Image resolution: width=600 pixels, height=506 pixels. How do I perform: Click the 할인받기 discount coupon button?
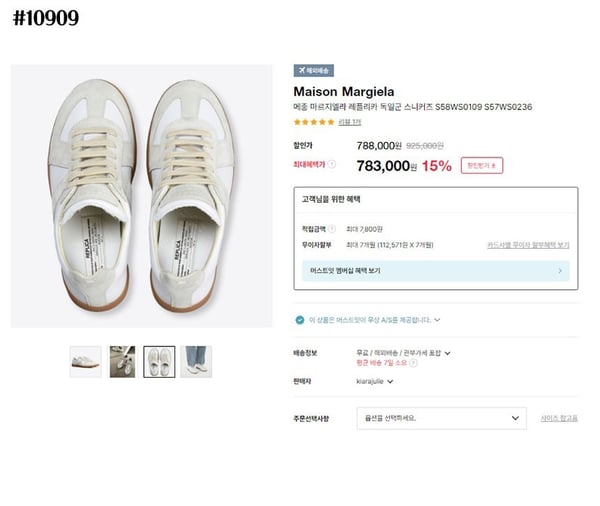click(x=483, y=165)
